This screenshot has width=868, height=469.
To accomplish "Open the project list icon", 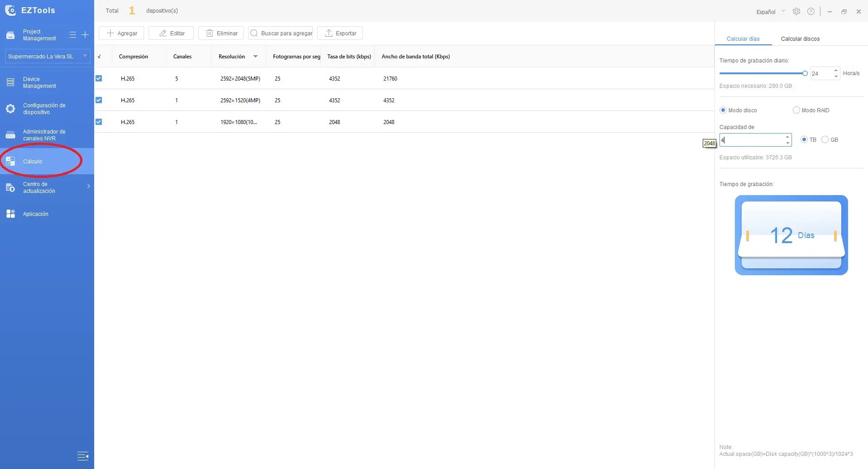I will pyautogui.click(x=72, y=35).
